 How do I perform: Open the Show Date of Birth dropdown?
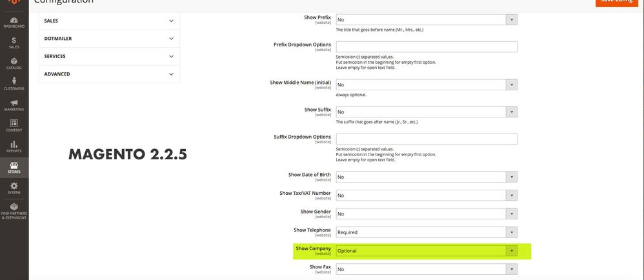coord(427,177)
